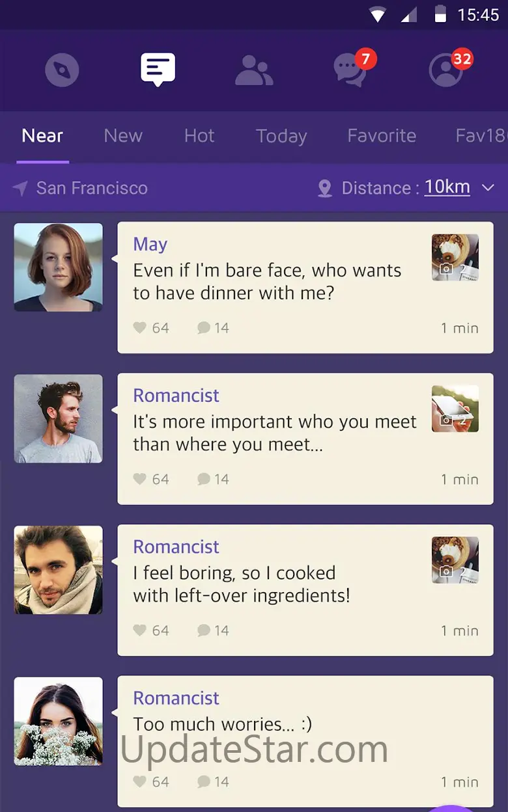Open comments on May's post
508x812 pixels.
213,328
